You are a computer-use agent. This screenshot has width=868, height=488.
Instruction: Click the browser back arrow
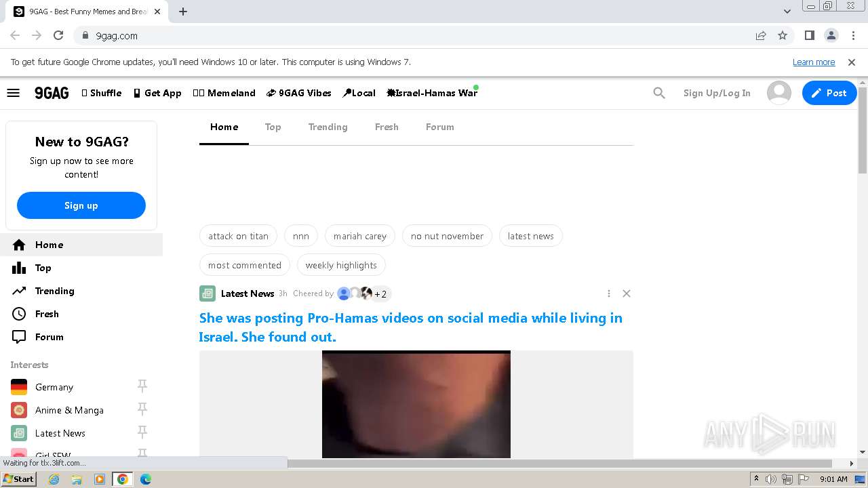click(15, 35)
